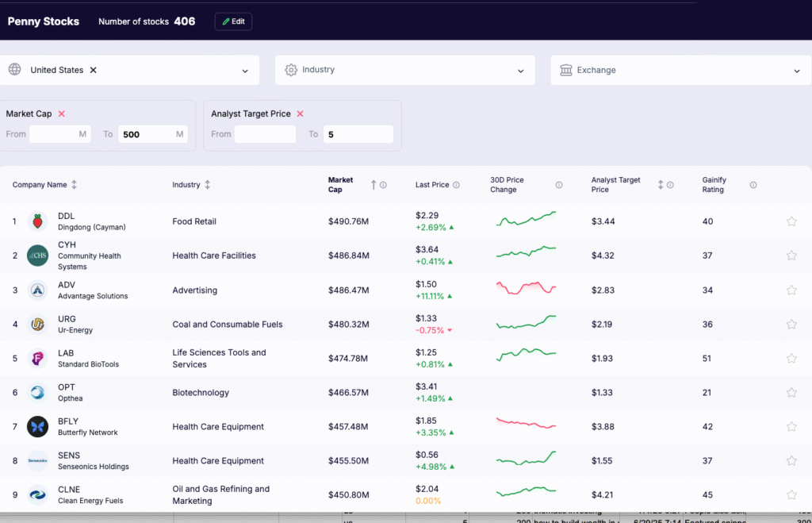
Task: Click the Opthea logo
Action: (37, 392)
